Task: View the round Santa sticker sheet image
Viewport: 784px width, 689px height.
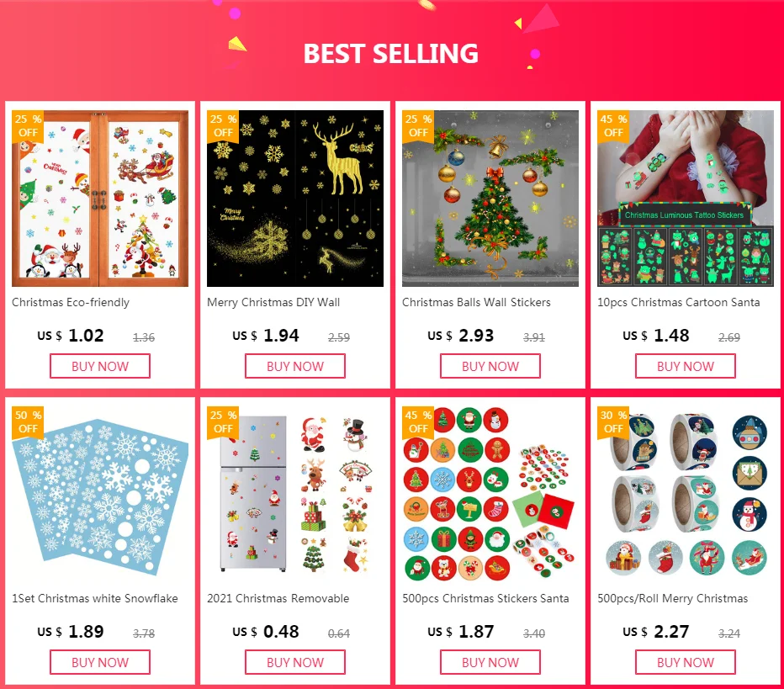Action: click(490, 495)
